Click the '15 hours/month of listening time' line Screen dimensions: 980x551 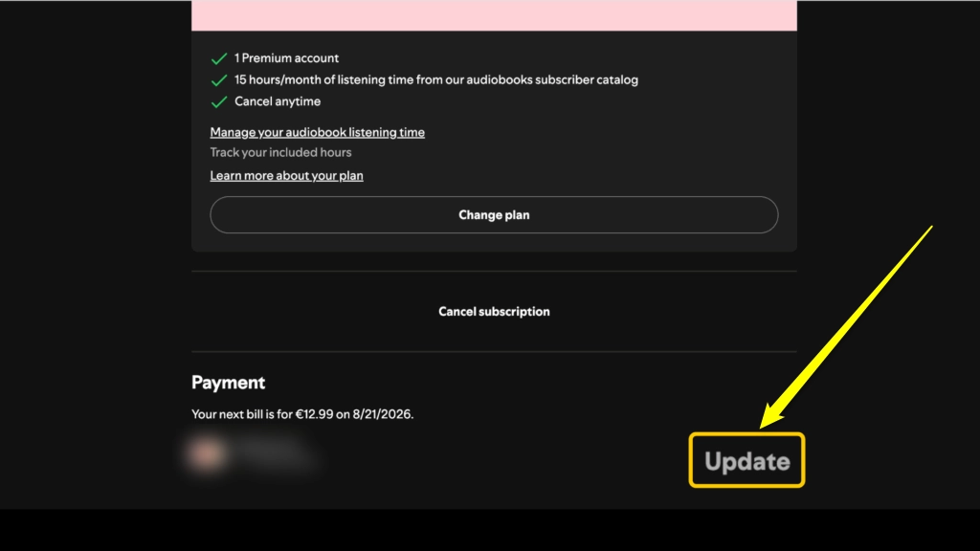click(436, 80)
